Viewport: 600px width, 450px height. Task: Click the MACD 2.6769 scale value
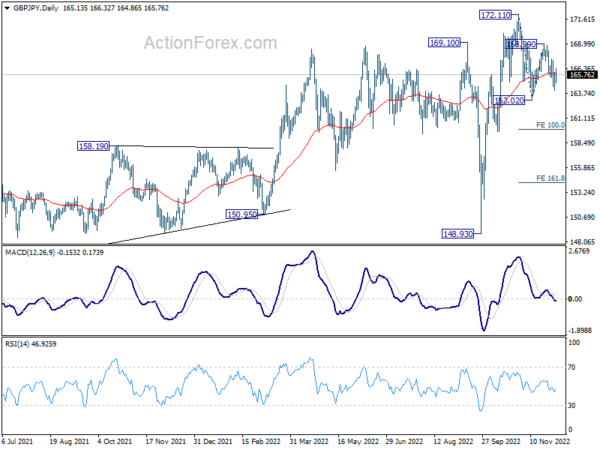pyautogui.click(x=579, y=251)
